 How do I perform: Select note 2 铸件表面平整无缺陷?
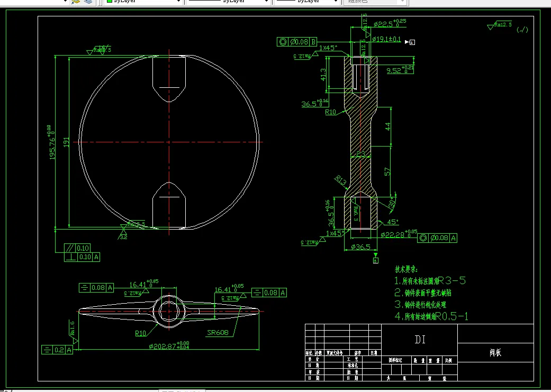coord(423,293)
